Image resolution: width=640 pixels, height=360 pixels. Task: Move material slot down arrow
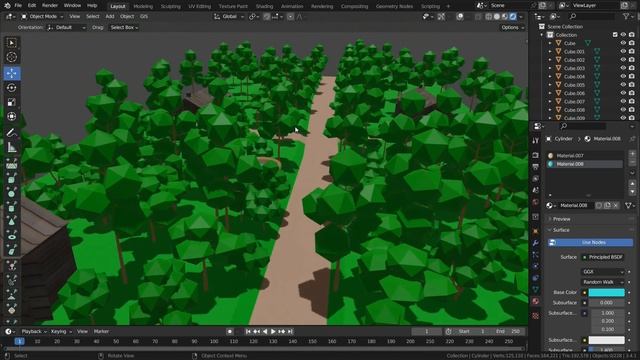coord(632,191)
